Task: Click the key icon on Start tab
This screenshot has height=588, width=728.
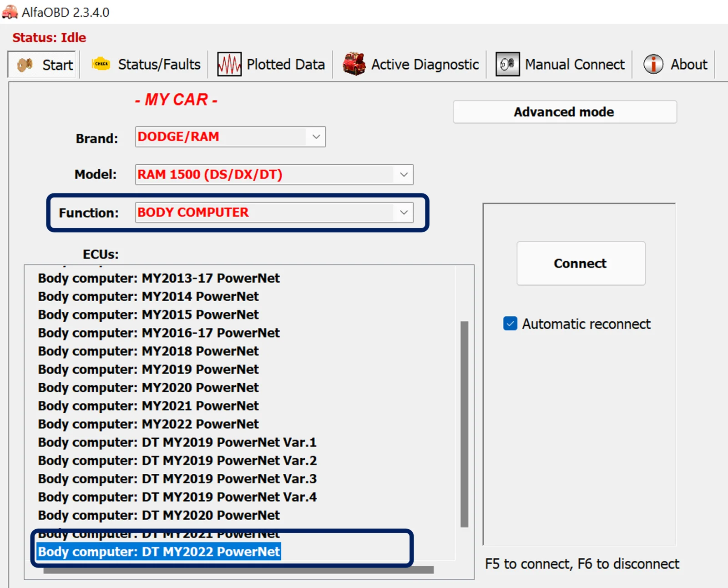Action: click(25, 65)
